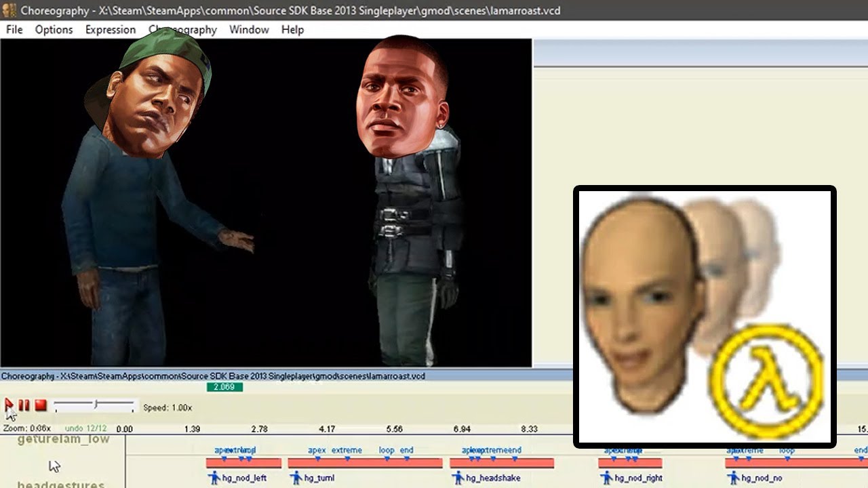Stop scene playback with red square

pos(41,405)
